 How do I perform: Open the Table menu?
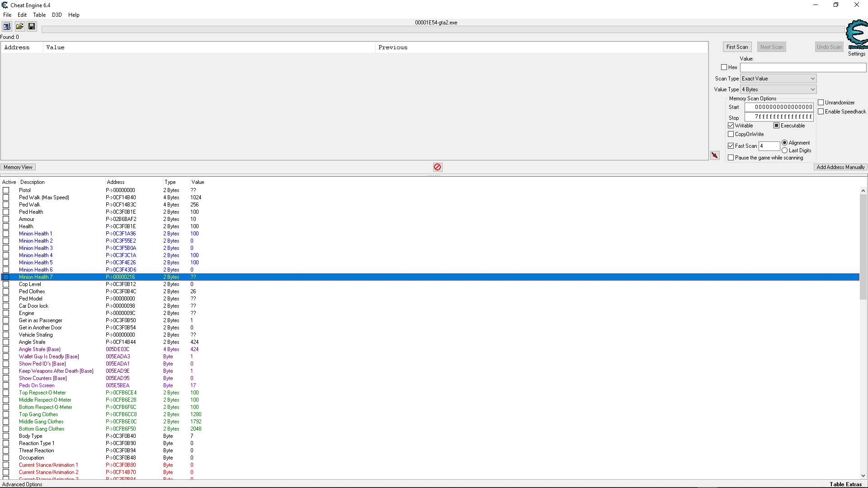pos(39,15)
